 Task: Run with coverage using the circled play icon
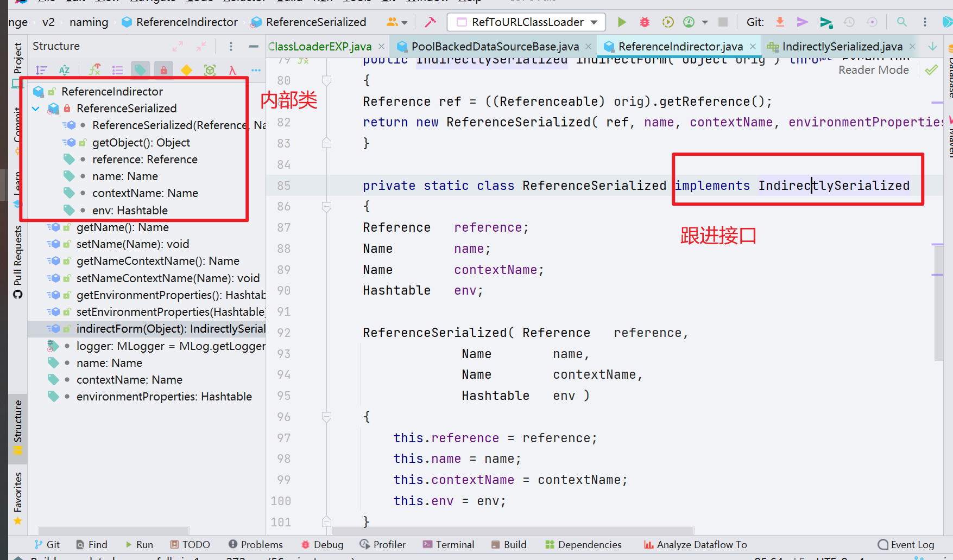click(x=667, y=22)
